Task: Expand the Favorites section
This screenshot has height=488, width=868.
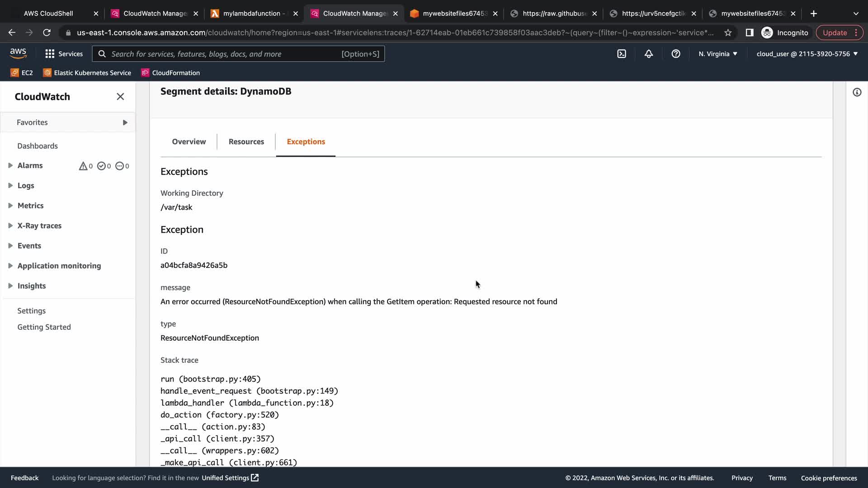Action: (125, 122)
